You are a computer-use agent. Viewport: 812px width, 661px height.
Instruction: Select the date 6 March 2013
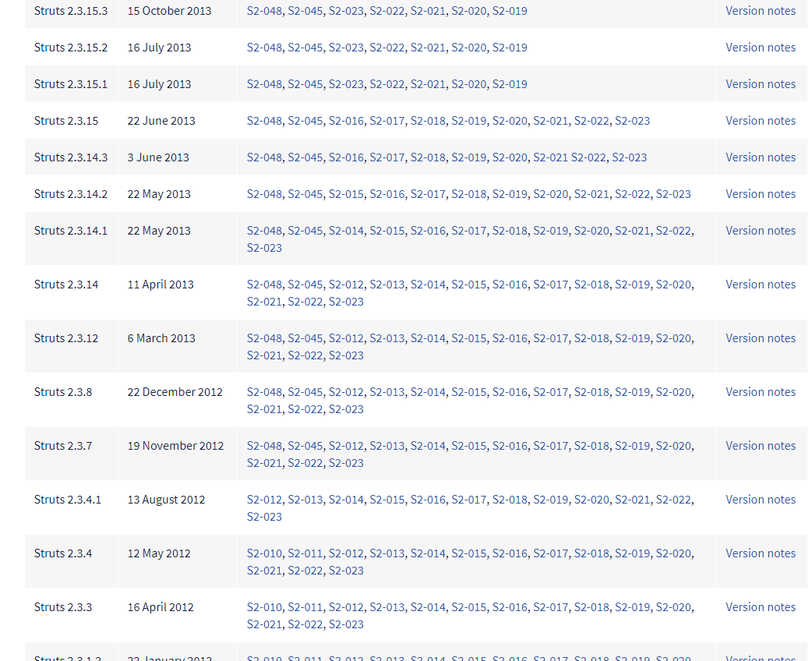(x=161, y=338)
